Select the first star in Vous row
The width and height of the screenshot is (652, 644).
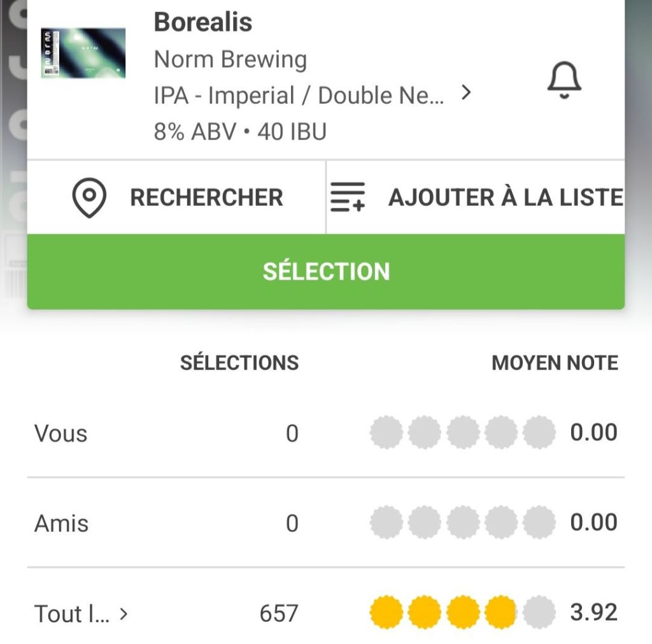pos(386,433)
